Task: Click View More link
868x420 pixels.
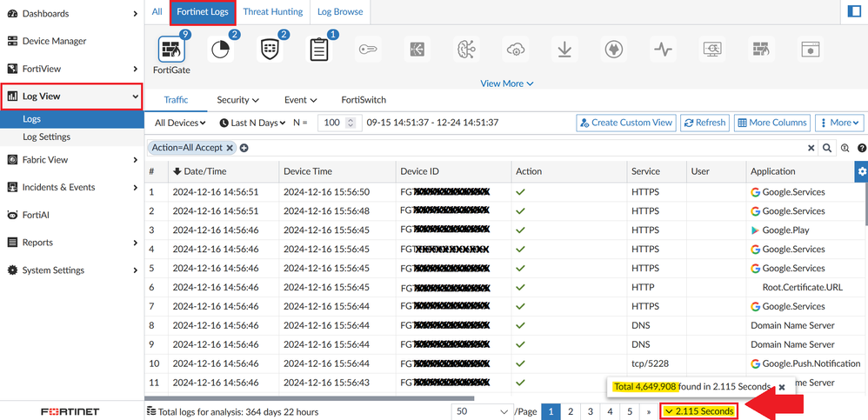Action: [506, 83]
